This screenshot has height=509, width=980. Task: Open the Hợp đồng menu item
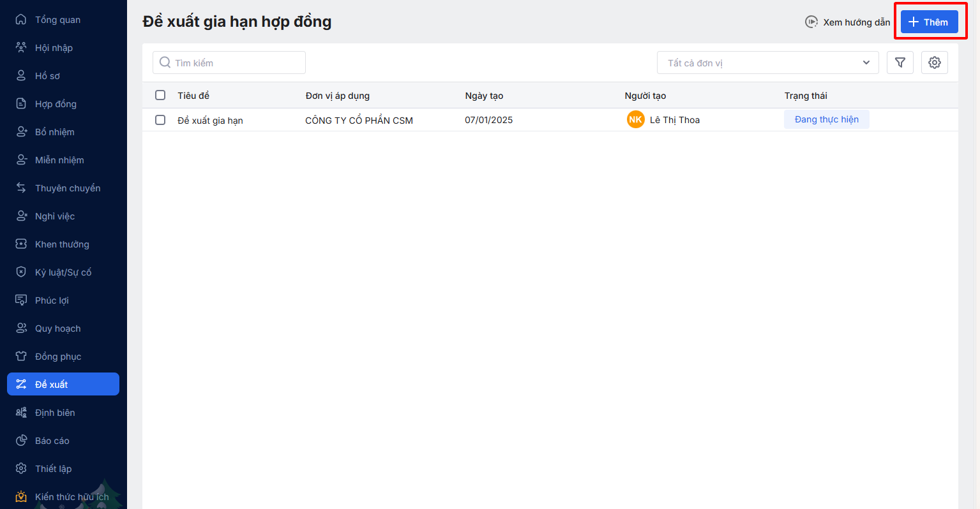[x=56, y=104]
